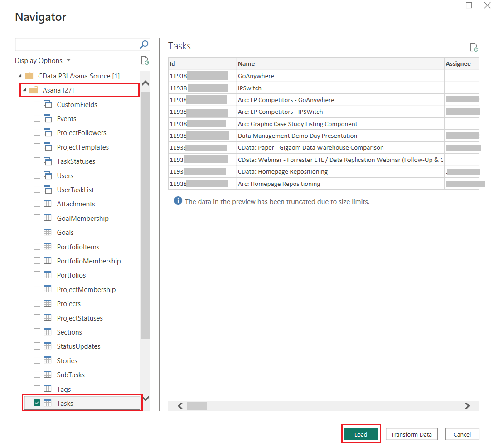Viewport: 494px width, 448px height.
Task: Click the info icon about truncated preview
Action: point(178,201)
